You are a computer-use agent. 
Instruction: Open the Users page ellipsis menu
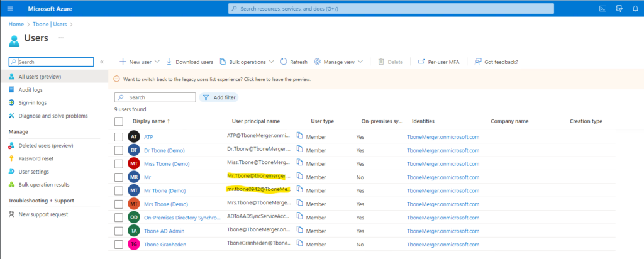(x=61, y=38)
